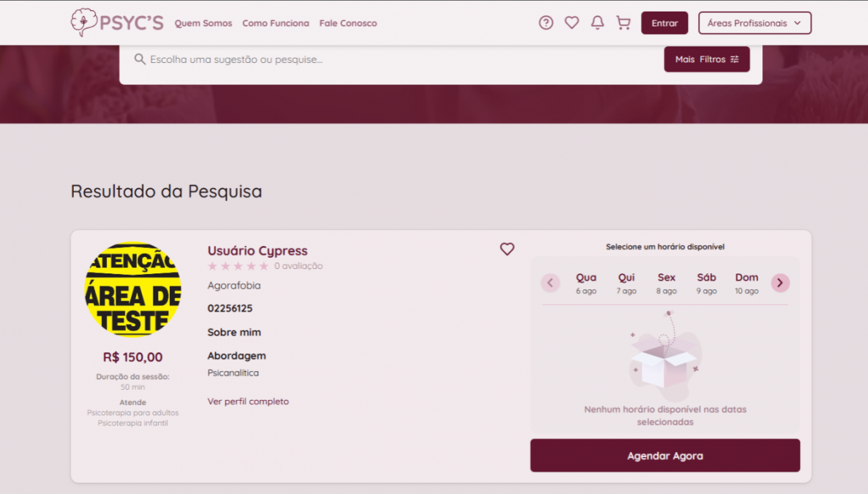Viewport: 868px width, 494px height.
Task: Click the Agendar Agora button
Action: click(x=665, y=456)
